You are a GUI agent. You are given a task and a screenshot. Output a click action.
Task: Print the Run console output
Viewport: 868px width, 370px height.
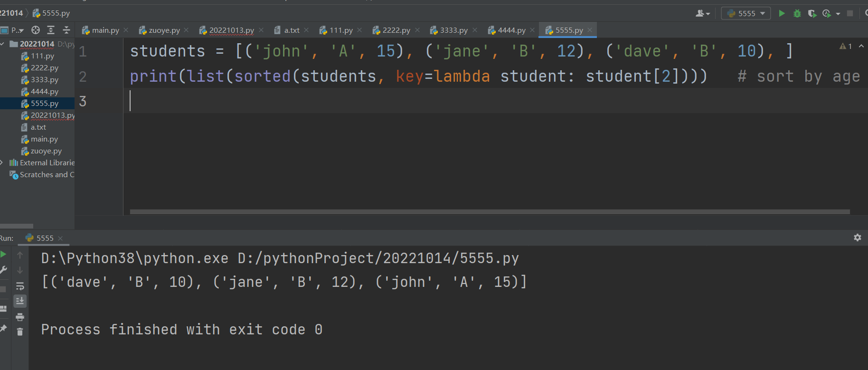point(20,317)
